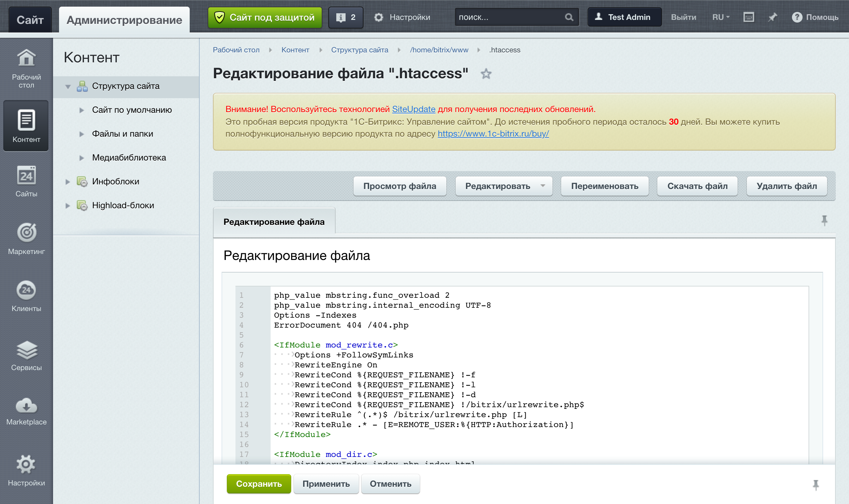Switch to the Сайт tab
The image size is (849, 504).
pos(30,20)
